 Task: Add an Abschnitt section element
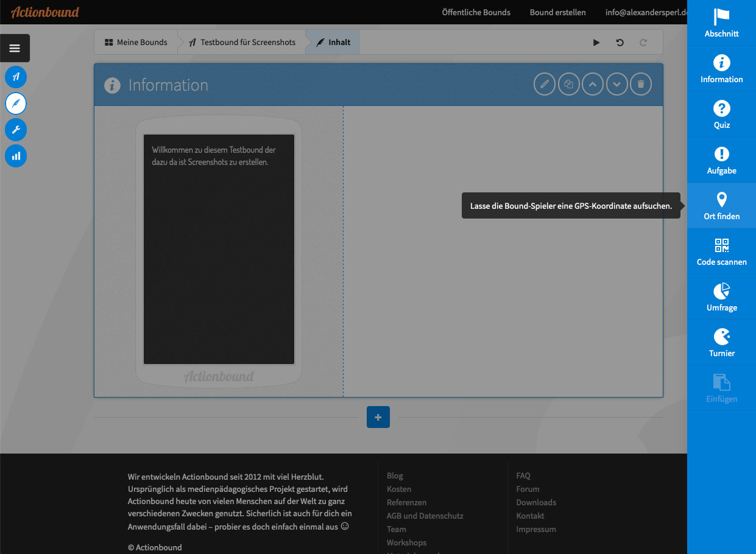(721, 23)
